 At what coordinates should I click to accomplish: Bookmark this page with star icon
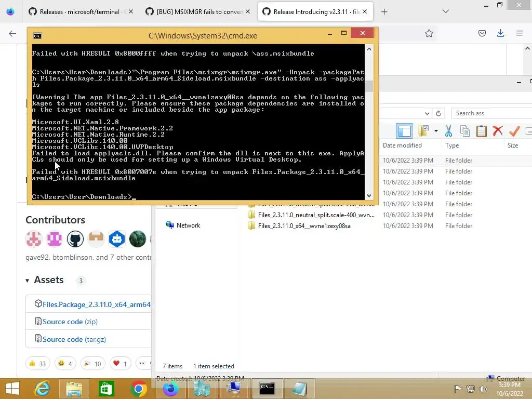coord(429,33)
